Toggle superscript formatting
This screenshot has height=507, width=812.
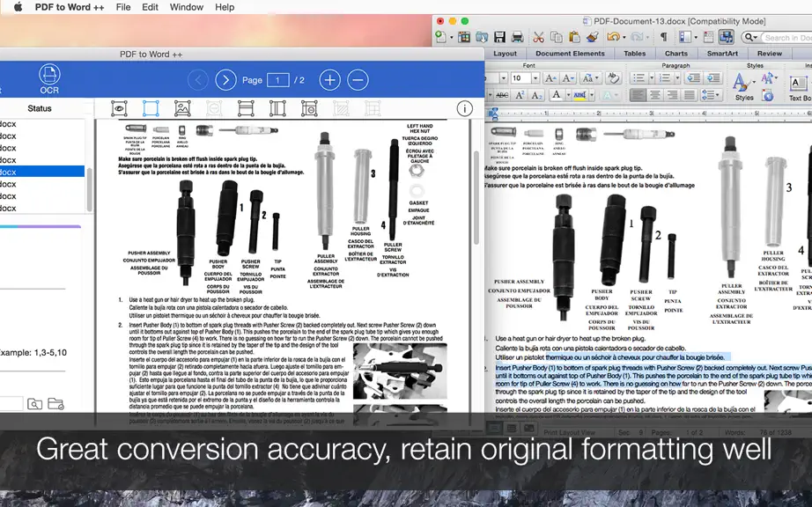[x=520, y=95]
